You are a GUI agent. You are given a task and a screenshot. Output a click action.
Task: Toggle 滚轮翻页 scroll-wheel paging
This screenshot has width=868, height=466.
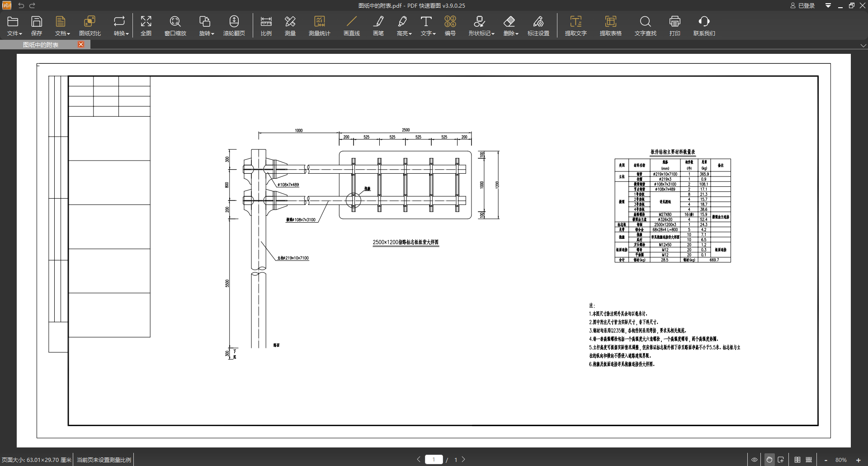click(234, 26)
